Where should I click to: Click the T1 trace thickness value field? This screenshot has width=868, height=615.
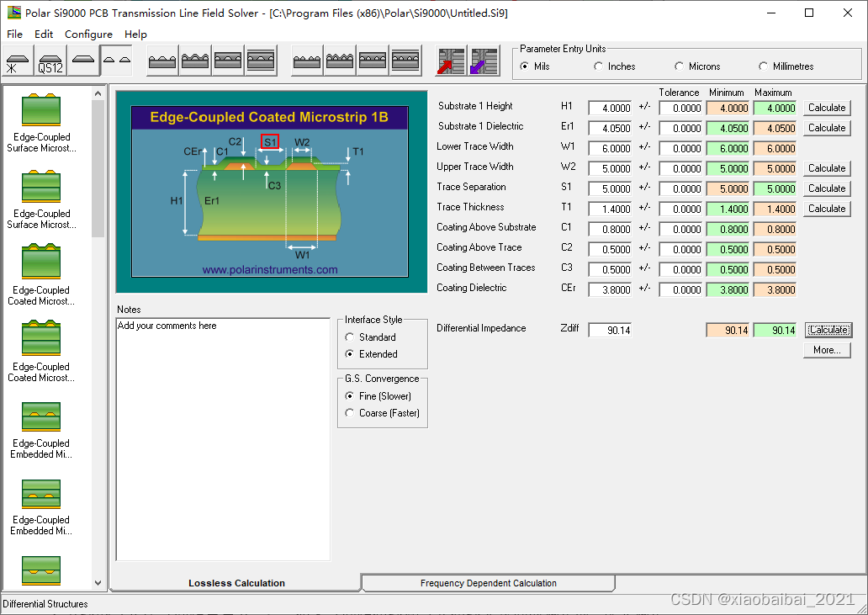610,209
